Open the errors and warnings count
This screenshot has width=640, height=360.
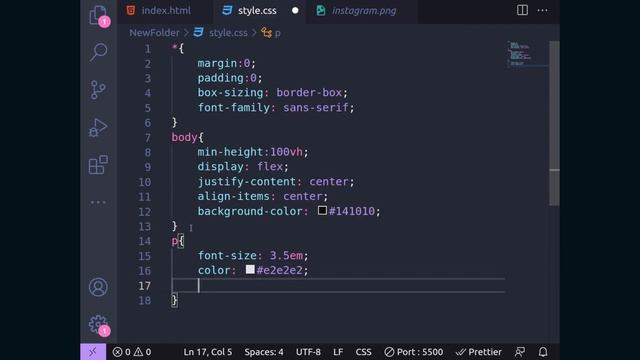point(132,352)
